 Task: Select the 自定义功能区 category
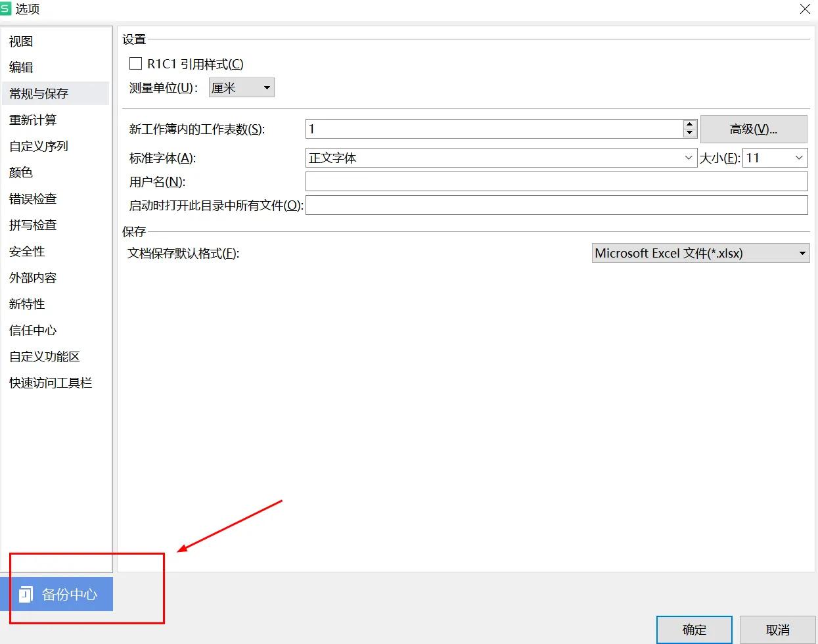pyautogui.click(x=56, y=356)
